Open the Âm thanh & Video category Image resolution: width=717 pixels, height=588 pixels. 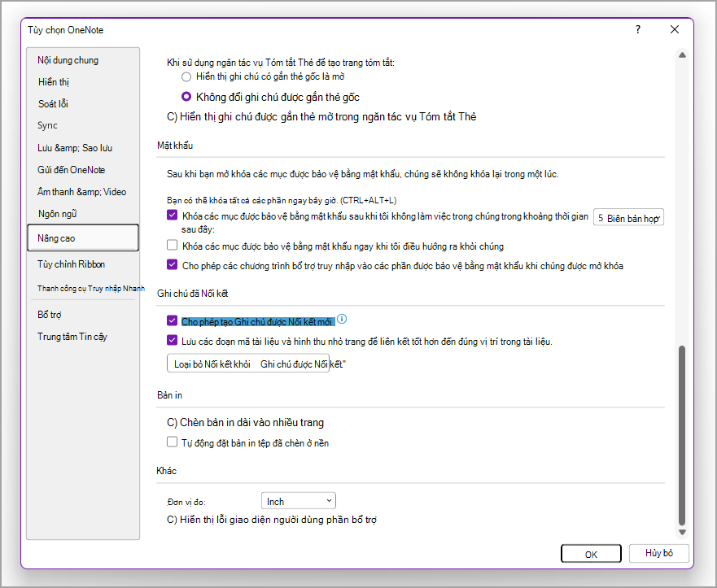(x=83, y=192)
